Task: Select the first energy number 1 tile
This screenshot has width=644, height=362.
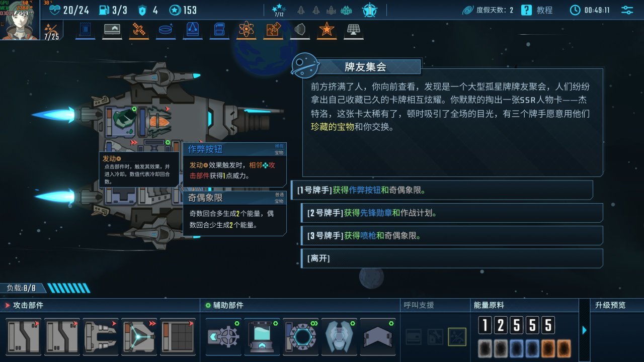Action: [x=484, y=325]
